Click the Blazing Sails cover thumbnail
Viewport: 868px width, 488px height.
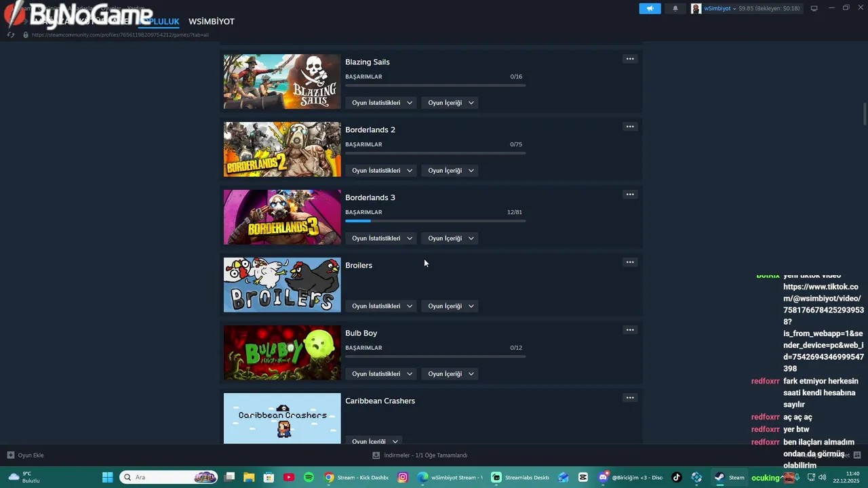click(x=282, y=81)
